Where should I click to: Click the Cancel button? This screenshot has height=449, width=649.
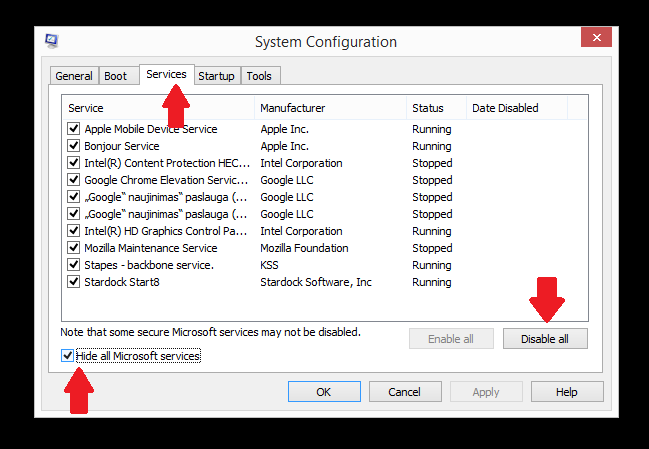point(404,392)
